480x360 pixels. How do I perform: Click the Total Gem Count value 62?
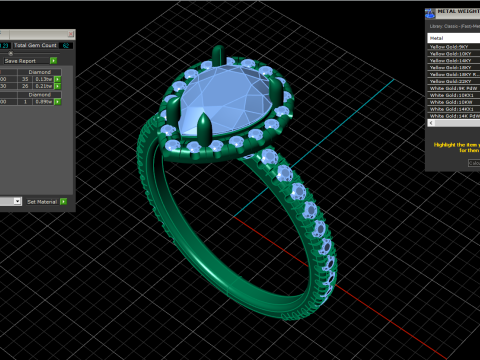(66, 45)
